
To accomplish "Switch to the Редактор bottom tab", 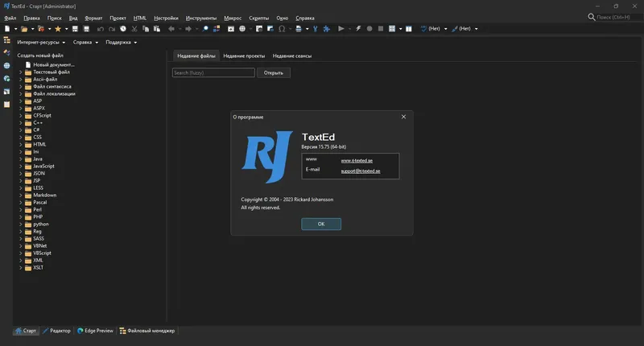I will coord(56,331).
